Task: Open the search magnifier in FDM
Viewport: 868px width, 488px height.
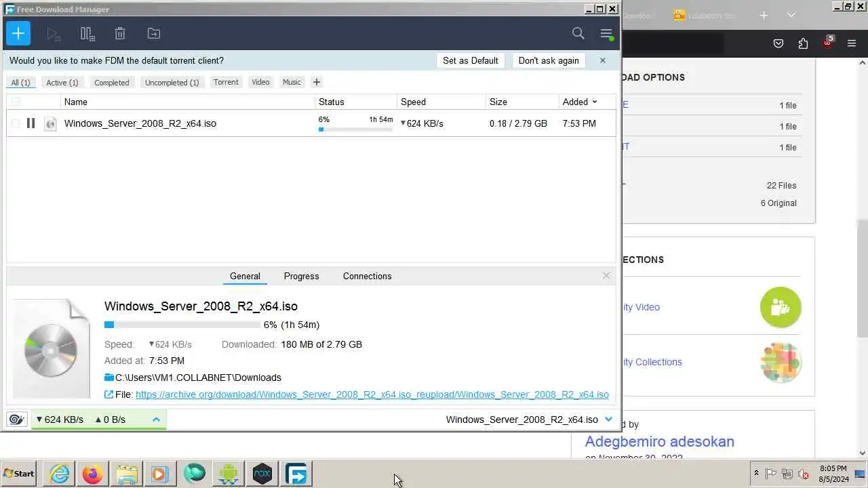Action: click(x=578, y=33)
